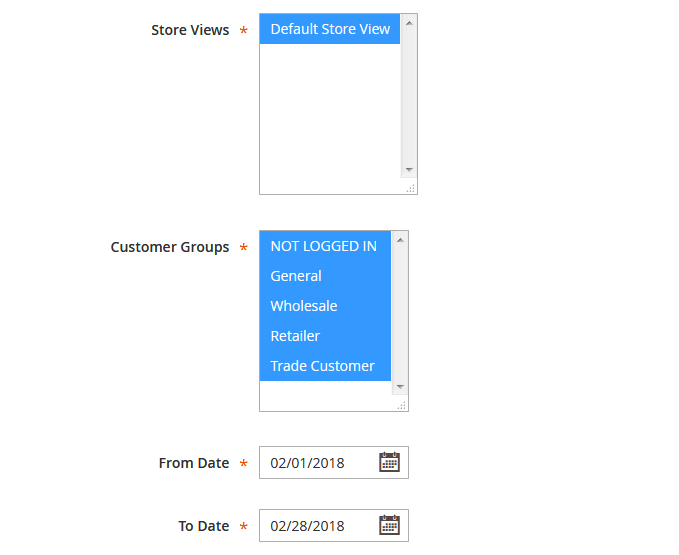Screen dimensions: 679x555
Task: Open the To Date calendar picker
Action: point(389,525)
